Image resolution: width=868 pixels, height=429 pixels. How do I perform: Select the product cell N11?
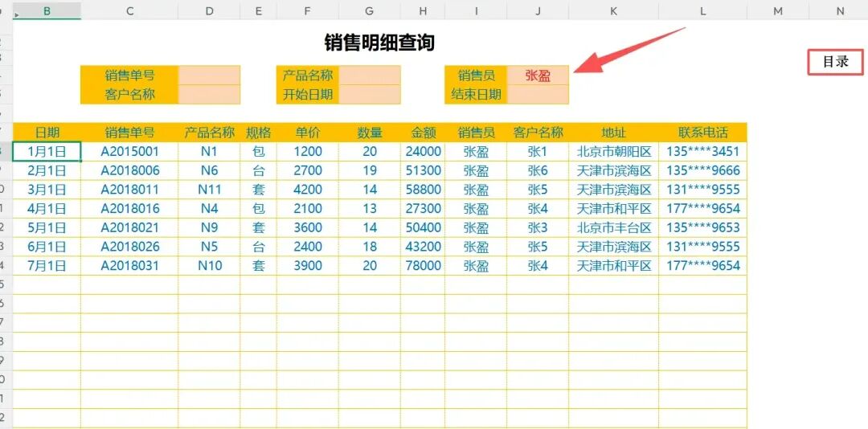(209, 190)
